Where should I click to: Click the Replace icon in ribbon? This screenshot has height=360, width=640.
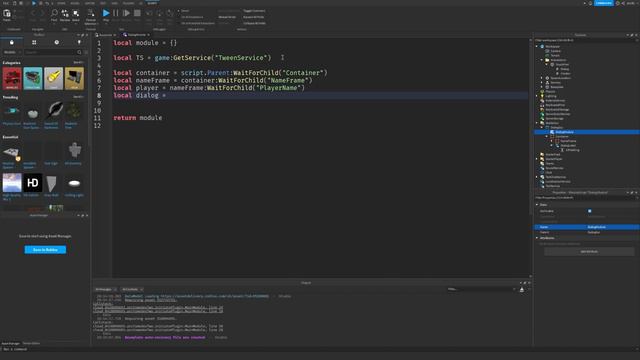tap(65, 13)
